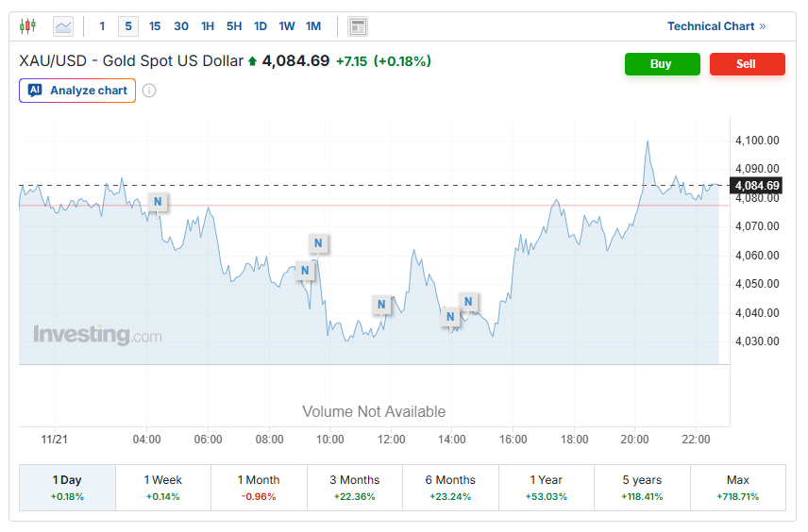The width and height of the screenshot is (808, 532).
Task: Click the news layout icon in toolbar
Action: coord(358,26)
